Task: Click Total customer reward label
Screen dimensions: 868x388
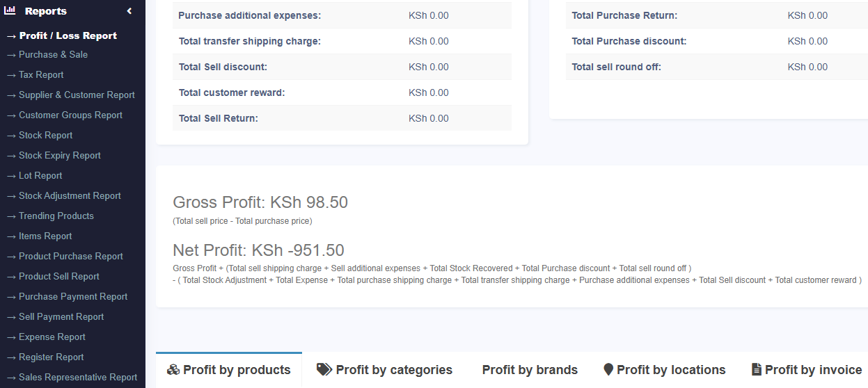Action: pos(232,92)
